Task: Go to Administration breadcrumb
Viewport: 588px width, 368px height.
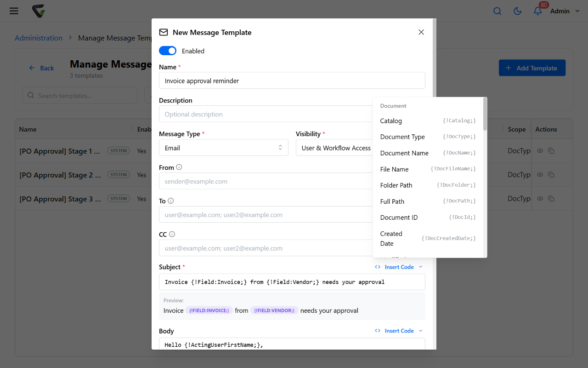Action: coord(39,38)
